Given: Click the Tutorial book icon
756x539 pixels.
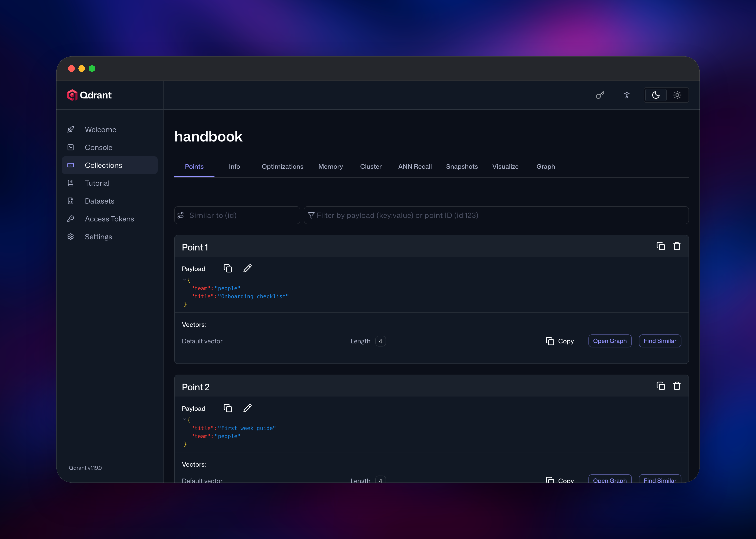Looking at the screenshot, I should [x=71, y=183].
